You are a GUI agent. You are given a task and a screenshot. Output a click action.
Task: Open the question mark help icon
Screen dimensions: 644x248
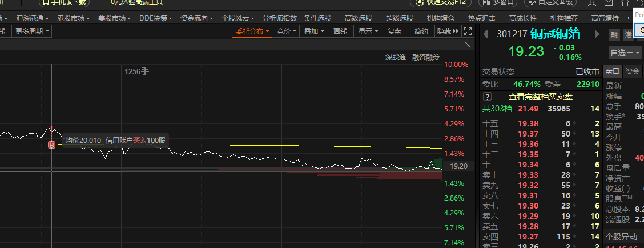click(x=487, y=97)
